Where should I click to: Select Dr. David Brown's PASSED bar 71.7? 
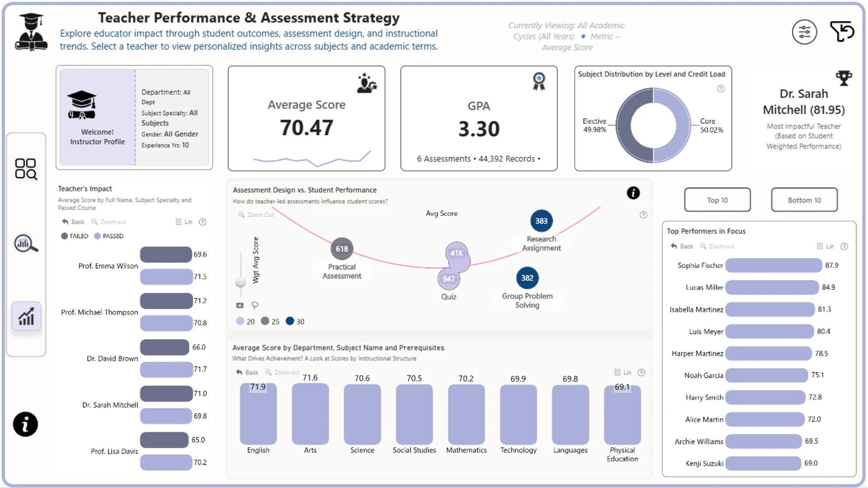[x=166, y=369]
